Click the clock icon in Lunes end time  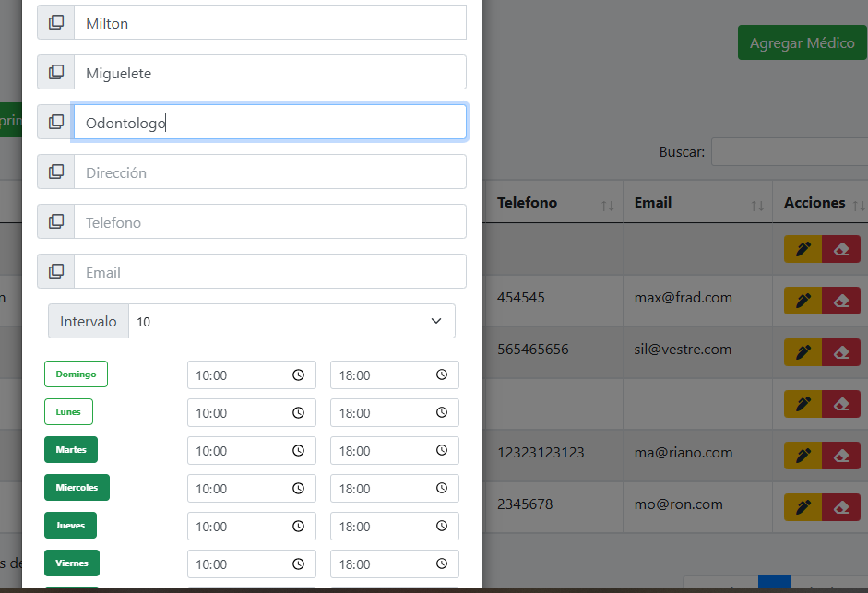click(442, 413)
